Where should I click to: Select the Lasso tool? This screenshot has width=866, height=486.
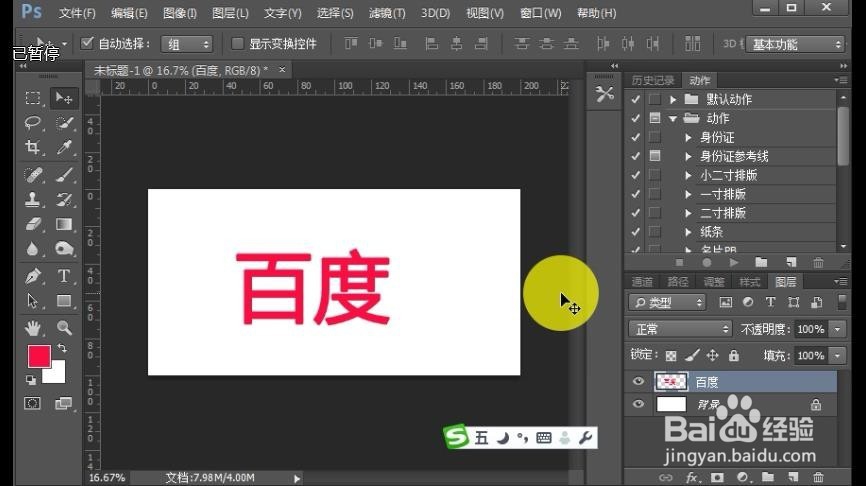[33, 123]
